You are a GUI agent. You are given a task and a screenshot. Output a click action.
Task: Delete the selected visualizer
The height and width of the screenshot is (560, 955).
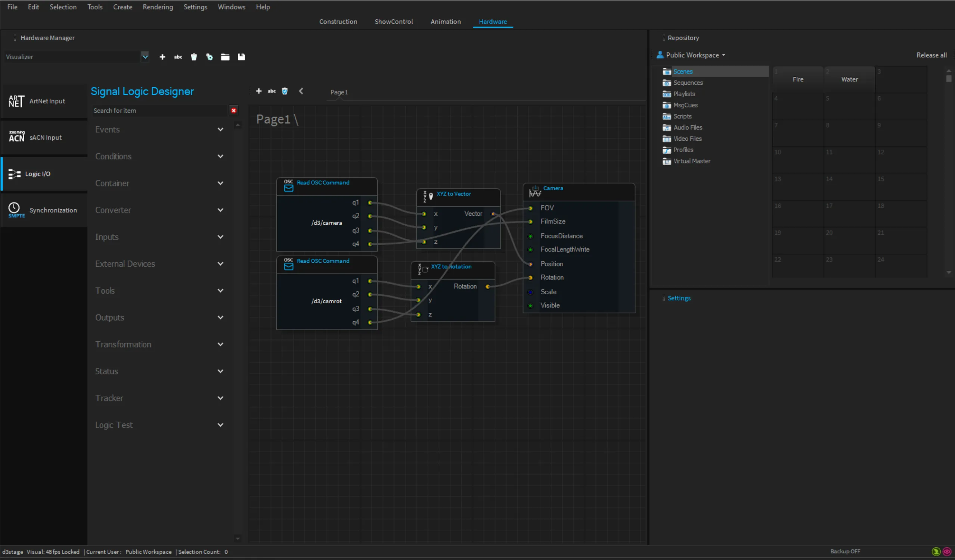point(194,57)
